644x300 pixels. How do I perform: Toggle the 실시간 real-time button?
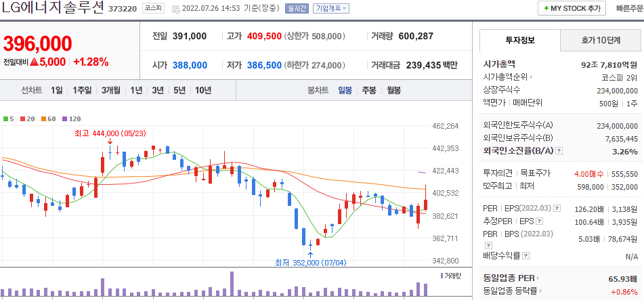297,8
